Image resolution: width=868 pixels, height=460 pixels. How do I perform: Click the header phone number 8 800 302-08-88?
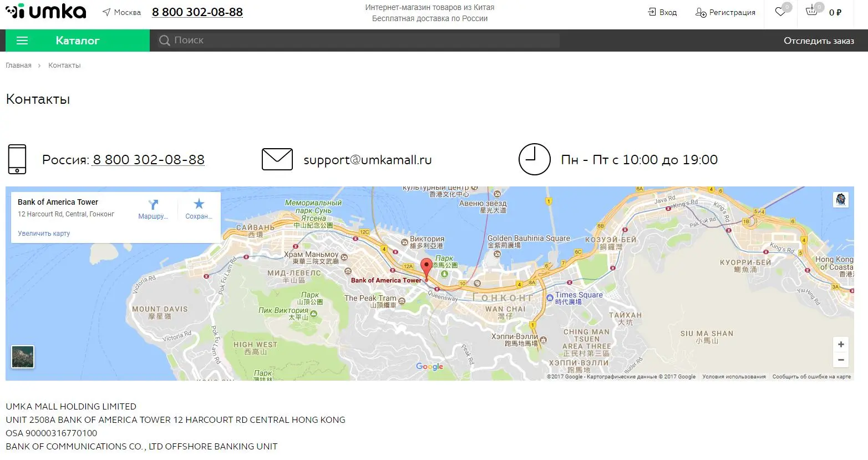pos(197,12)
